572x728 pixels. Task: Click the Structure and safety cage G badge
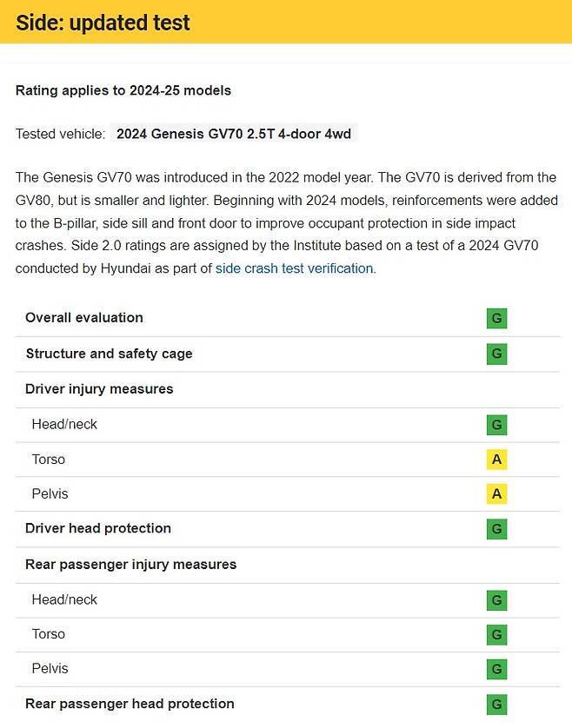pyautogui.click(x=496, y=354)
